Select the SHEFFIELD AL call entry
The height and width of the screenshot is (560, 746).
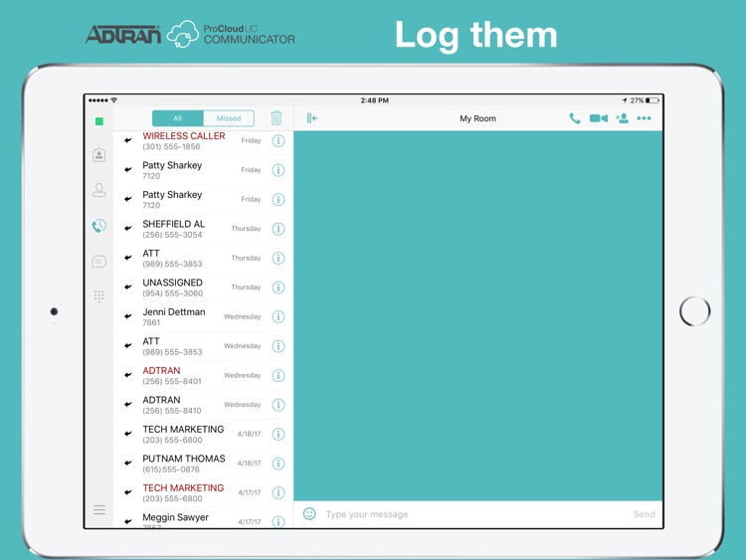coord(203,229)
